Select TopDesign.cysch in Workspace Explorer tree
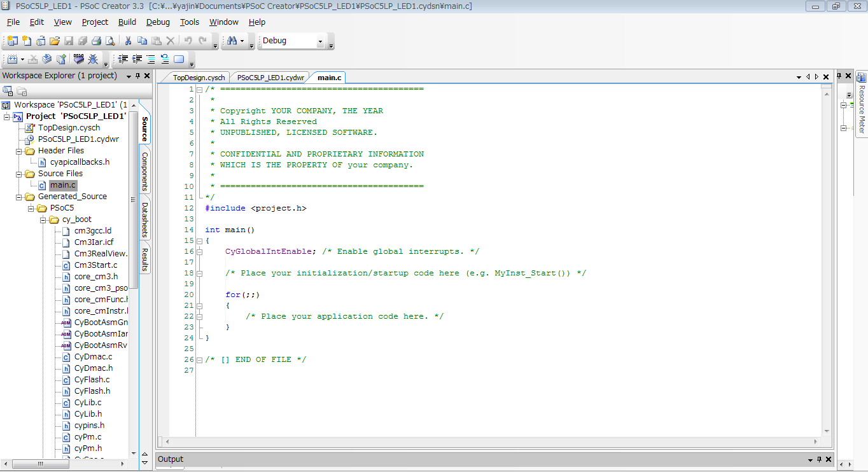The height and width of the screenshot is (472, 868). click(x=69, y=128)
